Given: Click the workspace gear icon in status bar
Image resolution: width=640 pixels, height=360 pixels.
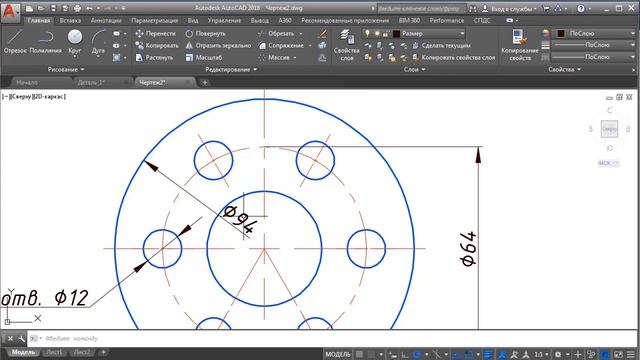Looking at the screenshot, I should (558, 354).
